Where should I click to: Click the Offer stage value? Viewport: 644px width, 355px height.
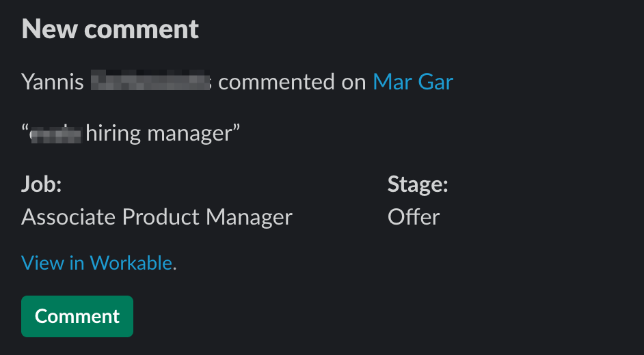[414, 217]
